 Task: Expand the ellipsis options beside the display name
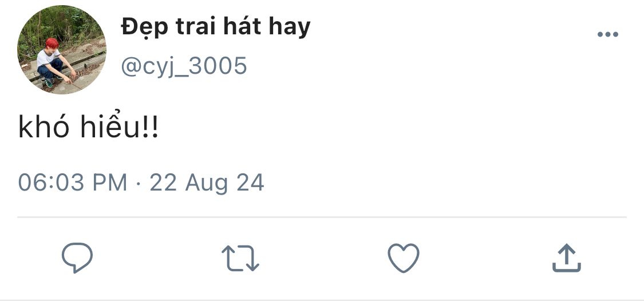pyautogui.click(x=608, y=34)
